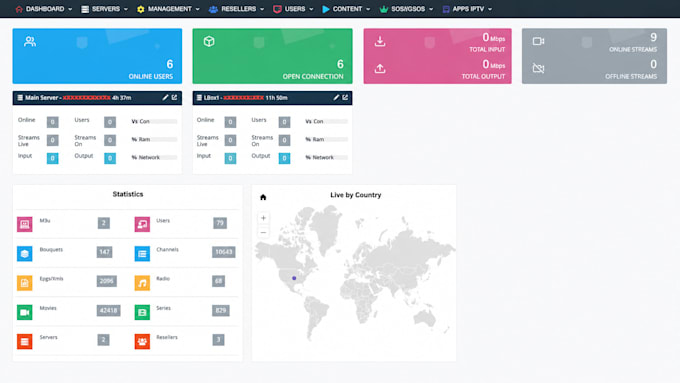Click the SOS/GSOS crown icon
Image resolution: width=680 pixels, height=383 pixels.
click(384, 9)
